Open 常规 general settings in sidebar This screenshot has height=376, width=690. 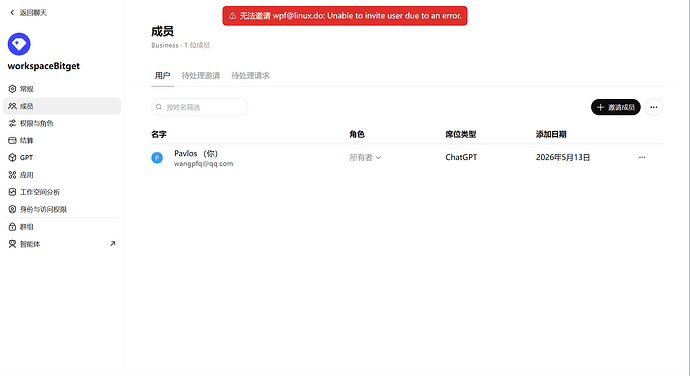point(62,89)
